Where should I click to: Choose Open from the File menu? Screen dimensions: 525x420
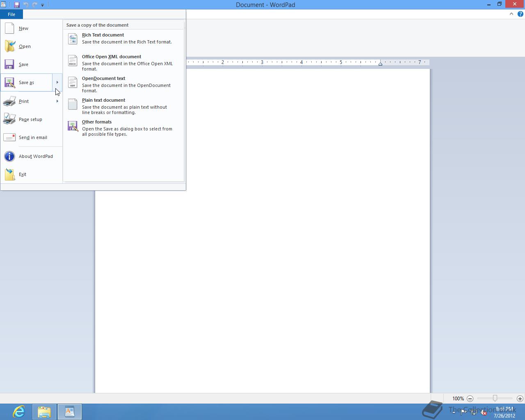[31, 46]
